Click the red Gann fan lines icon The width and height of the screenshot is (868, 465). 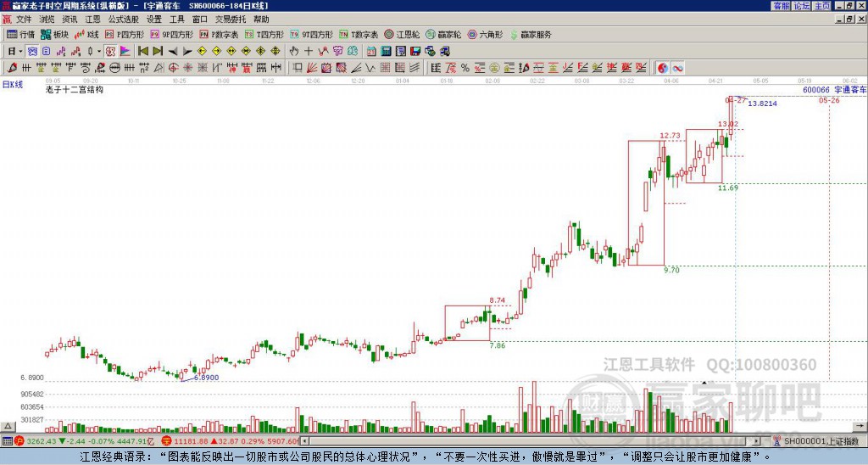click(x=311, y=68)
